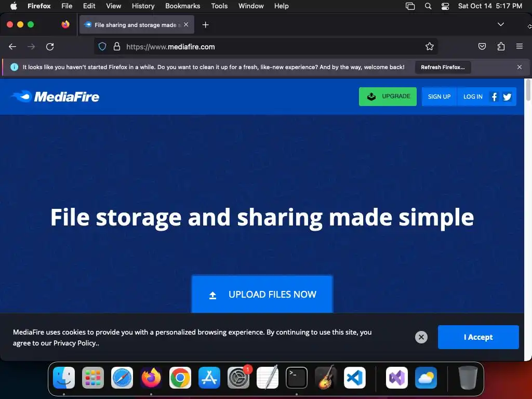
Task: Click the Firefox View icon beside tabs
Action: click(x=65, y=24)
